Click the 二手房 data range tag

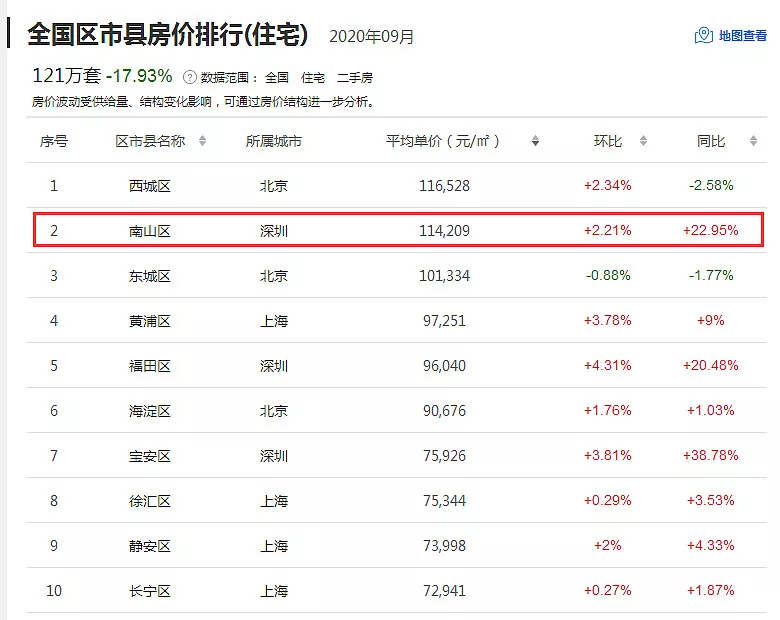[355, 78]
